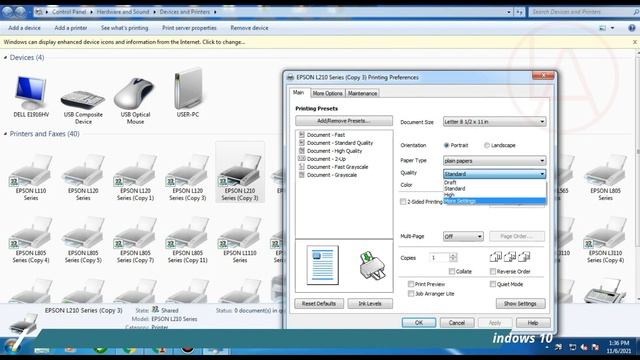Viewport: 640px width, 360px height.
Task: Open the Document Size dropdown
Action: pos(494,122)
